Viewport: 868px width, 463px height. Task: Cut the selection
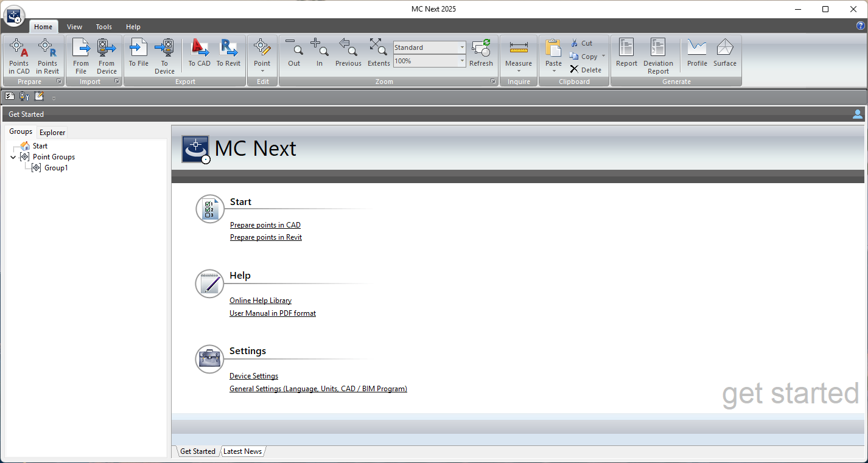(x=581, y=43)
